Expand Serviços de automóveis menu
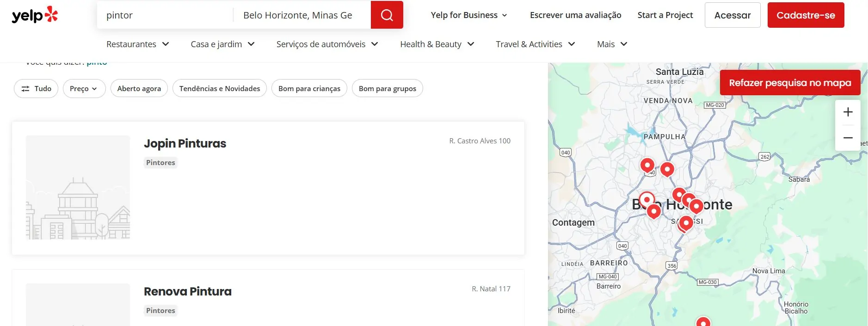Screen dimensions: 868x326 pos(327,44)
